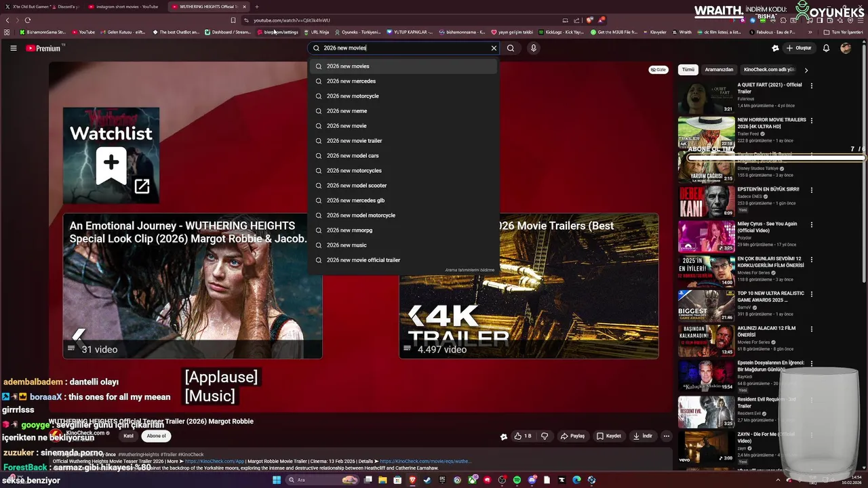868x488 pixels.
Task: Reload the page with the refresh icon
Action: point(28,20)
